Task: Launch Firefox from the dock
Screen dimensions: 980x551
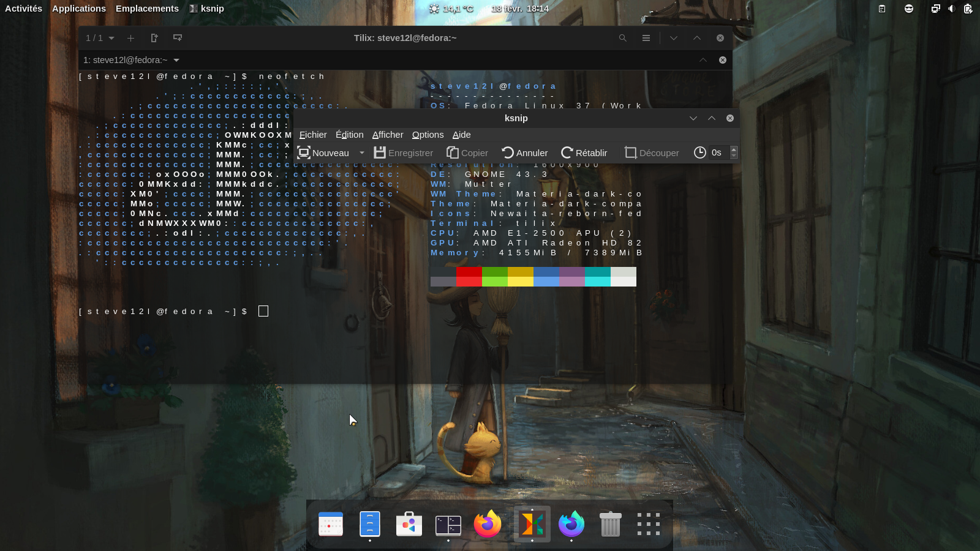Action: (488, 524)
